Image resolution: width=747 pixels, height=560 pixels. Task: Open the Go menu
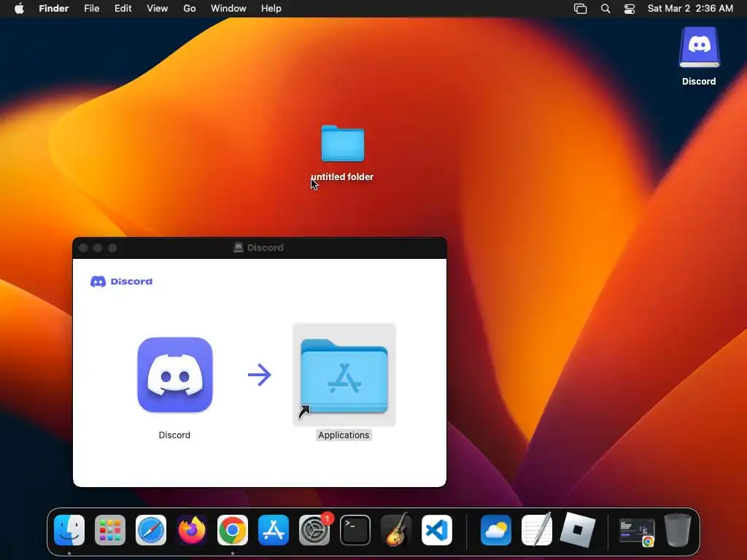click(x=190, y=9)
